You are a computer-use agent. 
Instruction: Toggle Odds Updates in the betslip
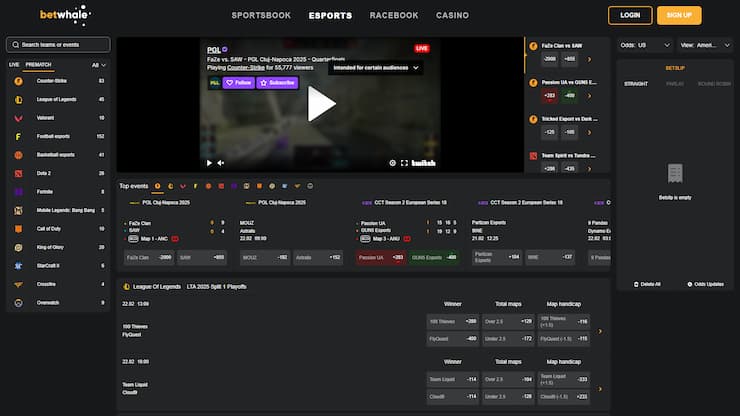[x=688, y=284]
